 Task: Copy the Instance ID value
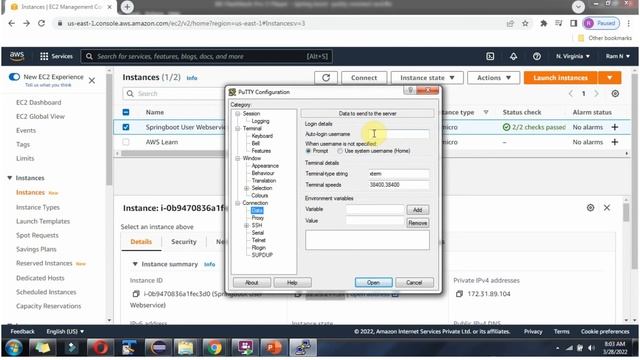[x=136, y=294]
